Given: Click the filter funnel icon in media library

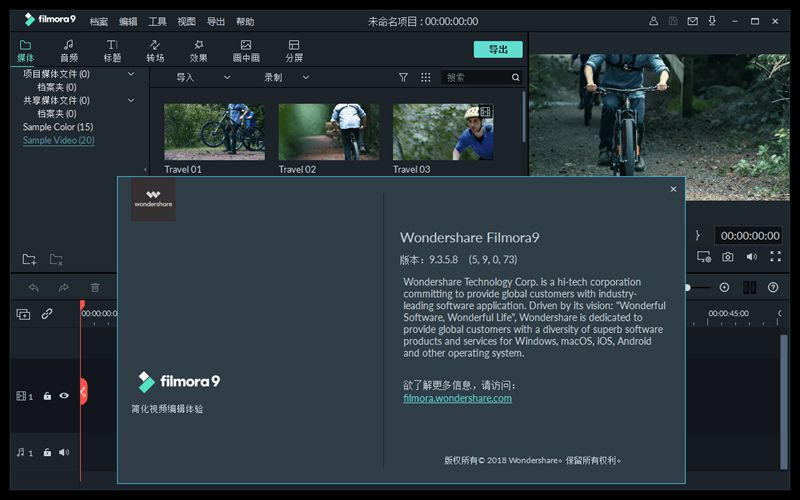Looking at the screenshot, I should coord(403,77).
